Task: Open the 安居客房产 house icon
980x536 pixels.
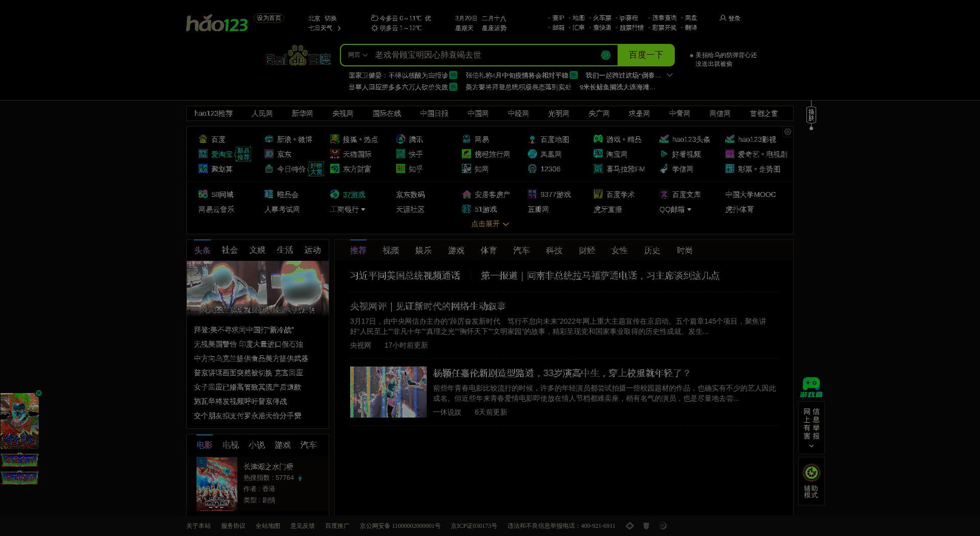Action: (x=466, y=194)
